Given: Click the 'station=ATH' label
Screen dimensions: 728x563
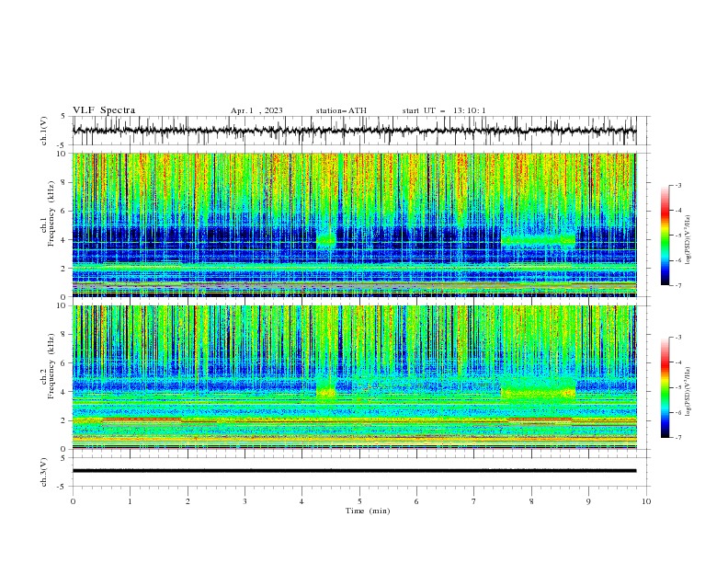Looking at the screenshot, I should point(341,110).
